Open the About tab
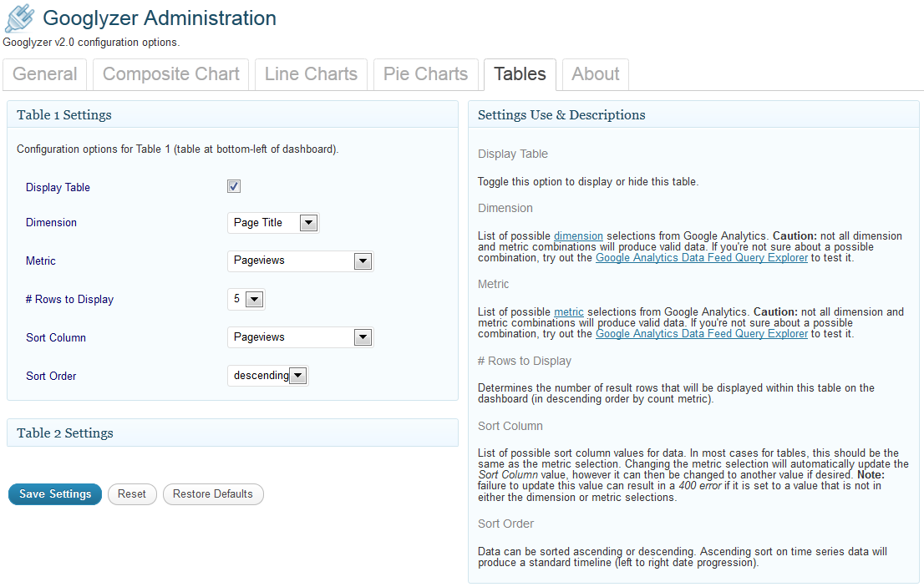 coord(595,74)
